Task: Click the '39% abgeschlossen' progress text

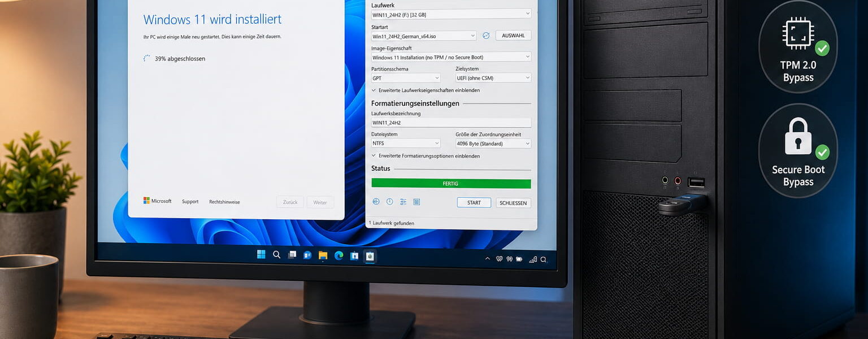Action: point(180,58)
